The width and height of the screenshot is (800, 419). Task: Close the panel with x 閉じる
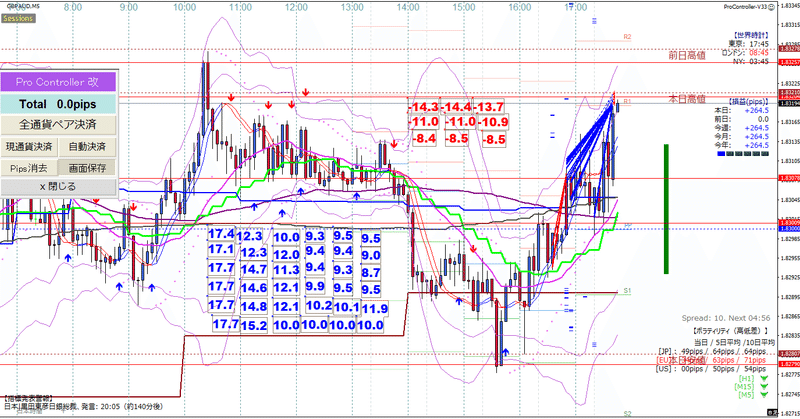pyautogui.click(x=58, y=186)
